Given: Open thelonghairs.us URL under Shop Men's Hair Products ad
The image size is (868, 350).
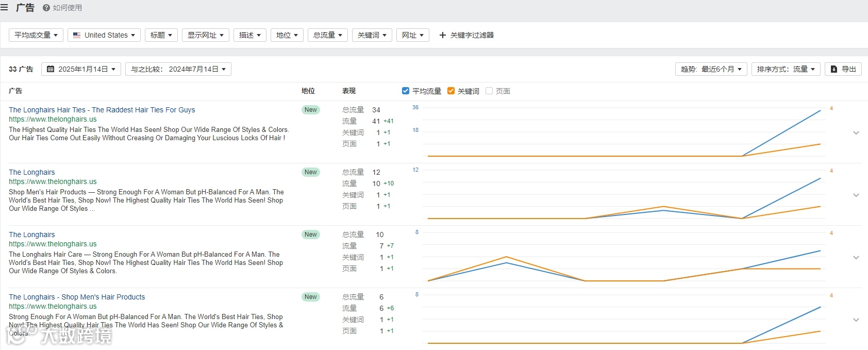Looking at the screenshot, I should (x=53, y=306).
